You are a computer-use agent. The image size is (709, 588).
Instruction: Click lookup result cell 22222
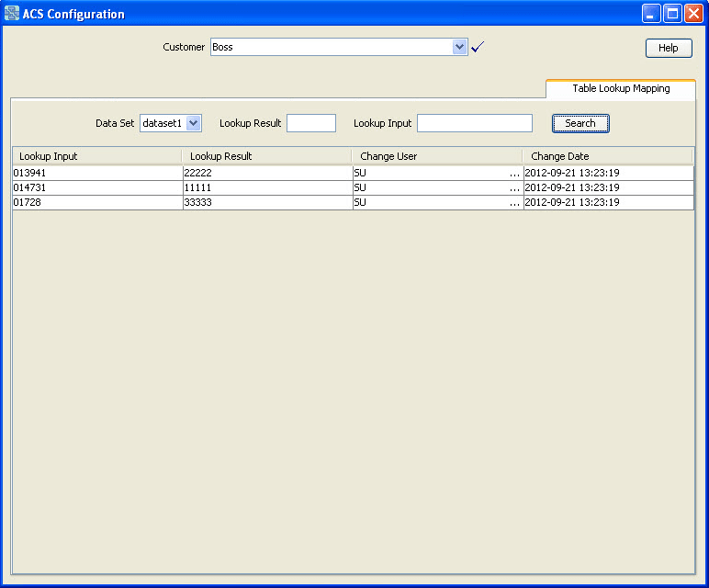(267, 173)
